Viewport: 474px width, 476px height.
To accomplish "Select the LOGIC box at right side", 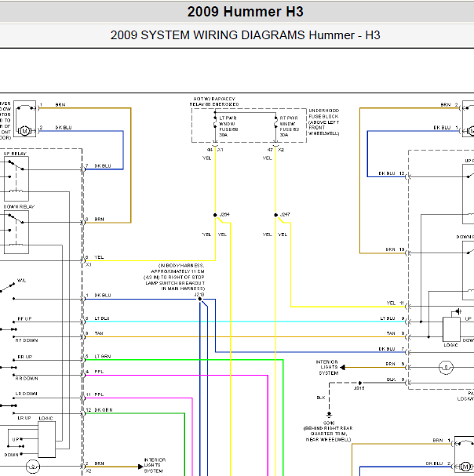I will (x=451, y=329).
